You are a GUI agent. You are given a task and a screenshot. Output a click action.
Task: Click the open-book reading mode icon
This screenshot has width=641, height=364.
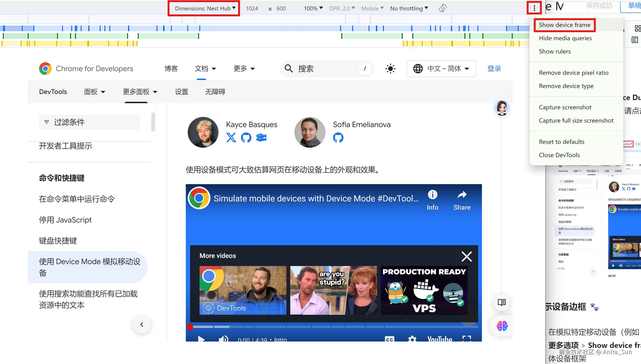pyautogui.click(x=502, y=302)
